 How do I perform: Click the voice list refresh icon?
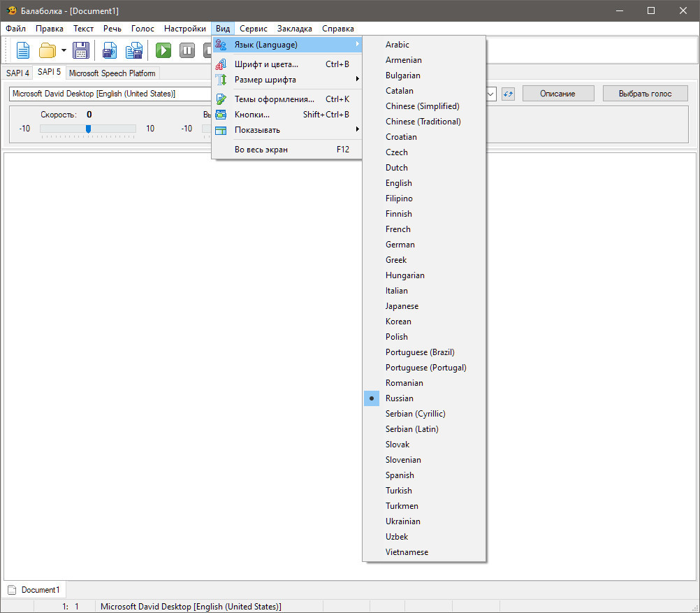pyautogui.click(x=508, y=94)
